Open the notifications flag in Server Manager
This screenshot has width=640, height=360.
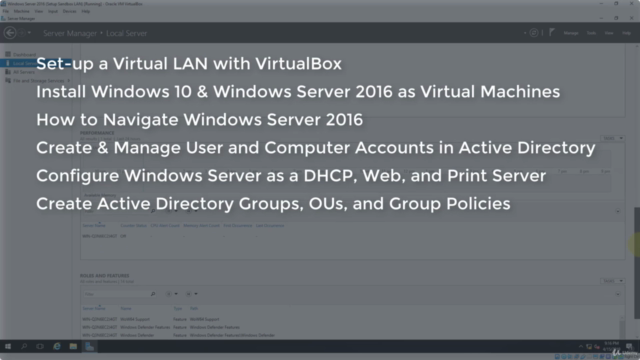[x=552, y=33]
